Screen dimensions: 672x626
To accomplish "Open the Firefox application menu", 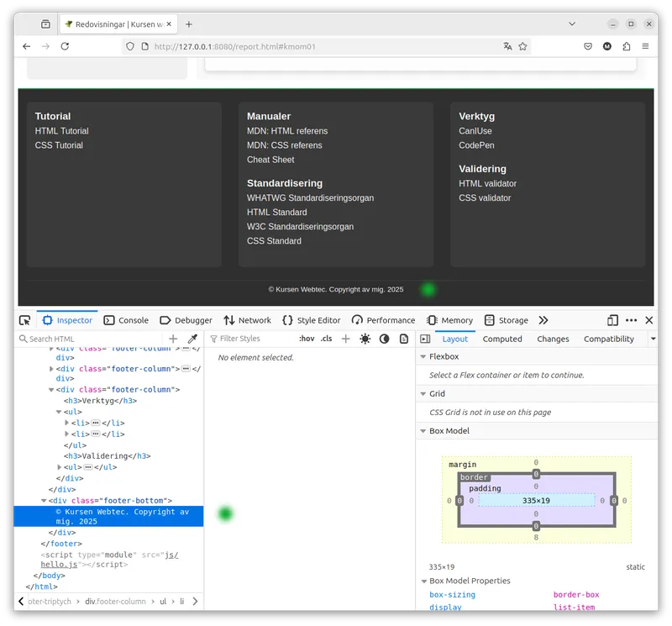I will click(645, 46).
